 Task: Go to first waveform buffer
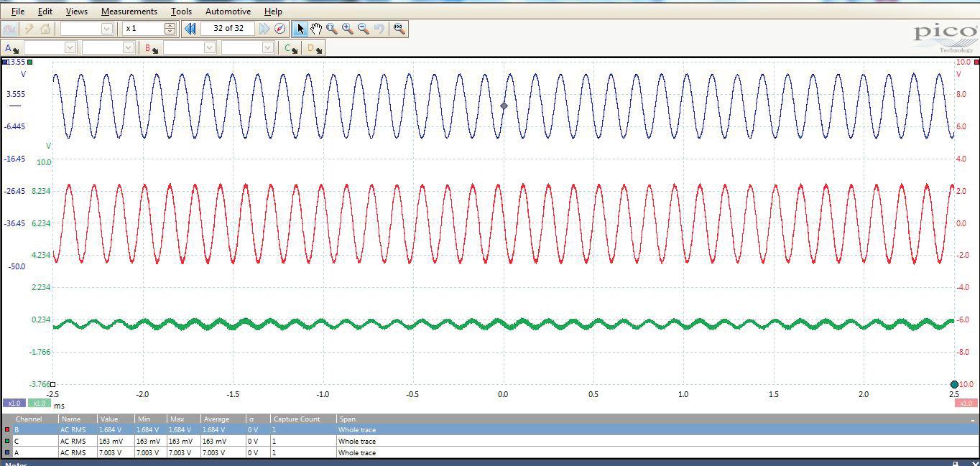(190, 29)
